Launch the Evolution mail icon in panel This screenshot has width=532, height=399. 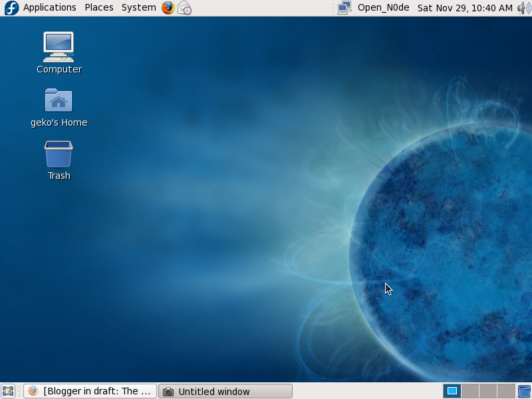point(185,8)
